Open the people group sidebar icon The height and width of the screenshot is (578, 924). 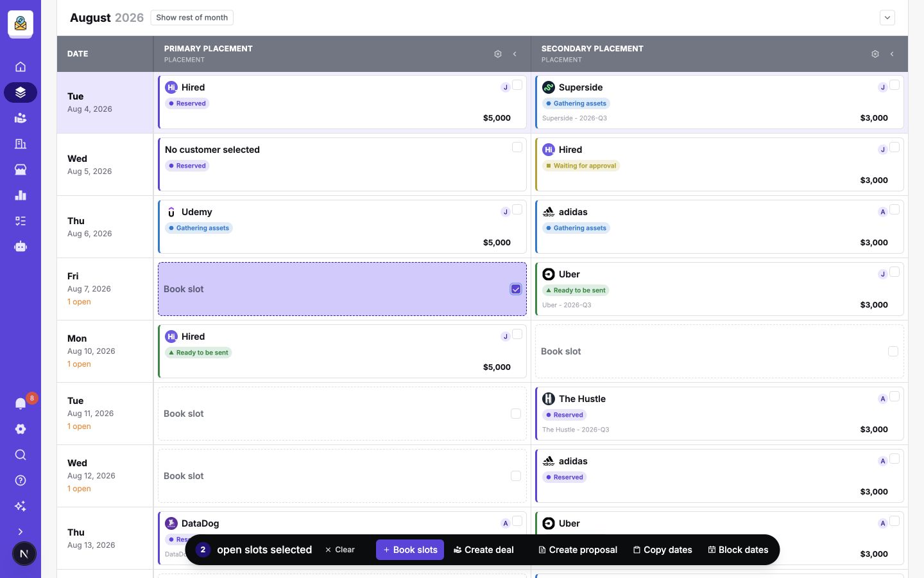pos(21,118)
